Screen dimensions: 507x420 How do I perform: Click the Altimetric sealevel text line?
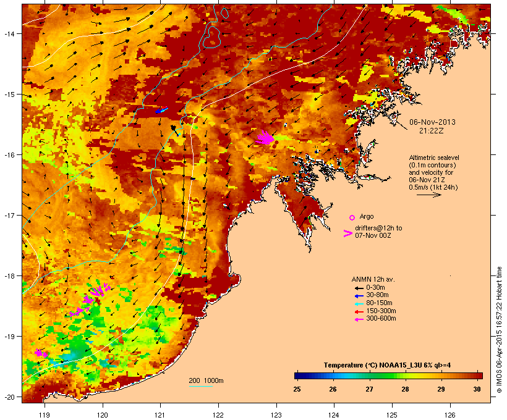434,157
